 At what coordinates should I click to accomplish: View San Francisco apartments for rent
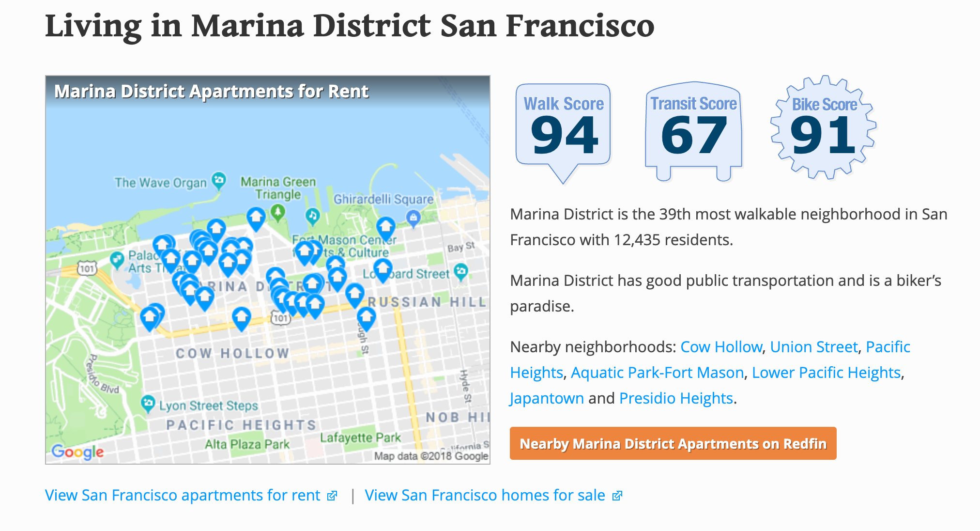tap(191, 495)
